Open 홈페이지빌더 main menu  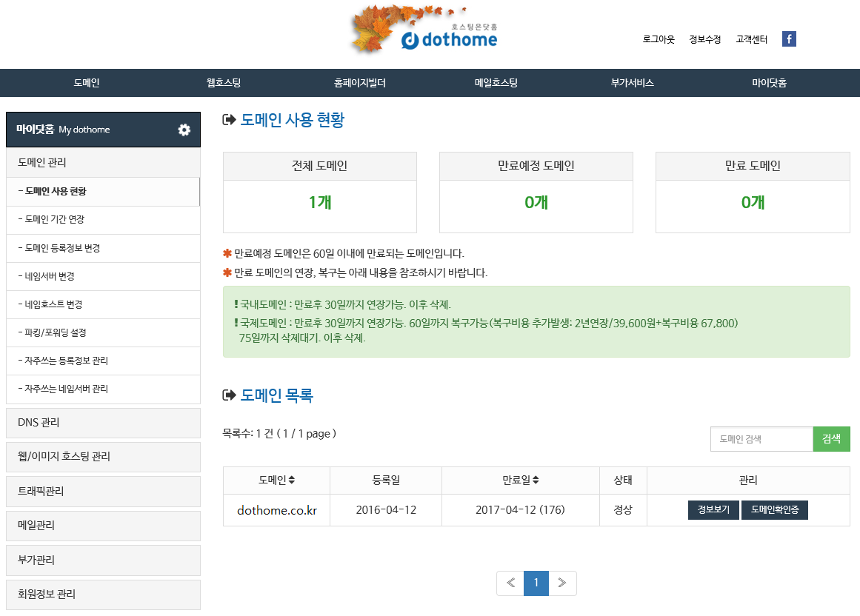[360, 83]
